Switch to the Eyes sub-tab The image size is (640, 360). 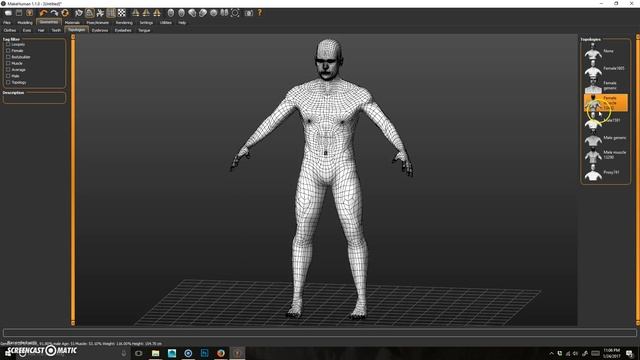(27, 30)
